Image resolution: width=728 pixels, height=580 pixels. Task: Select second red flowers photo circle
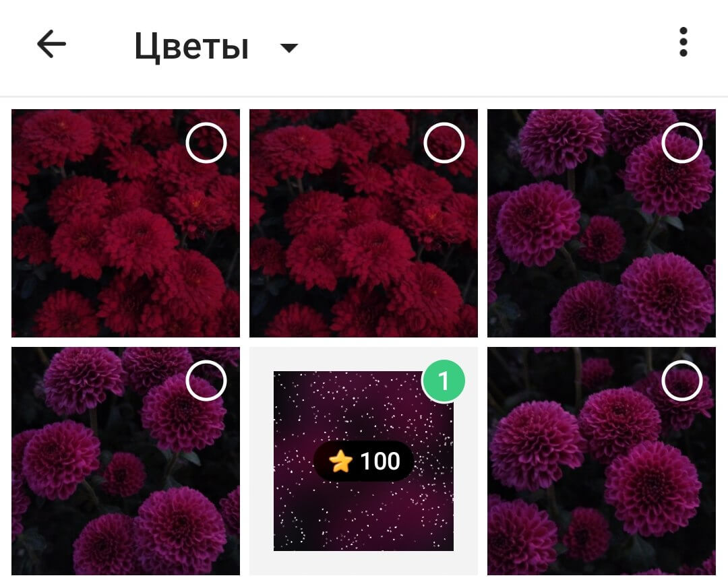click(x=444, y=143)
